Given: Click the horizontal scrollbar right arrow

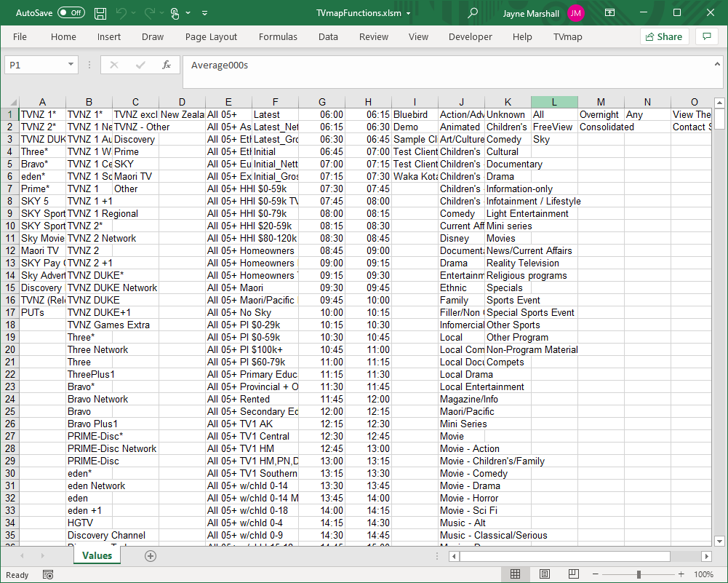Looking at the screenshot, I should tap(706, 556).
